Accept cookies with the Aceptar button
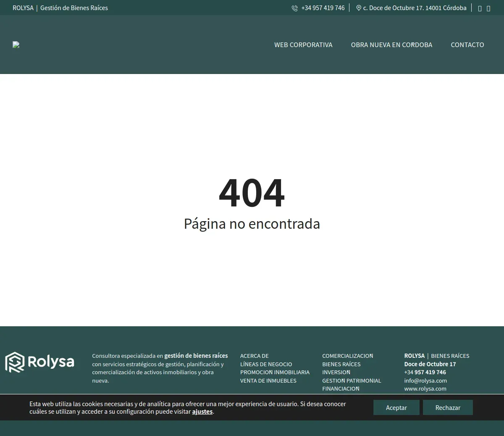The height and width of the screenshot is (436, 504). click(396, 407)
